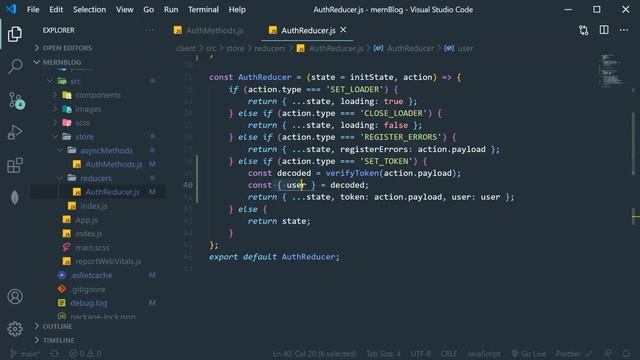This screenshot has width=640, height=360.
Task: Collapse the store folder
Action: (x=84, y=137)
